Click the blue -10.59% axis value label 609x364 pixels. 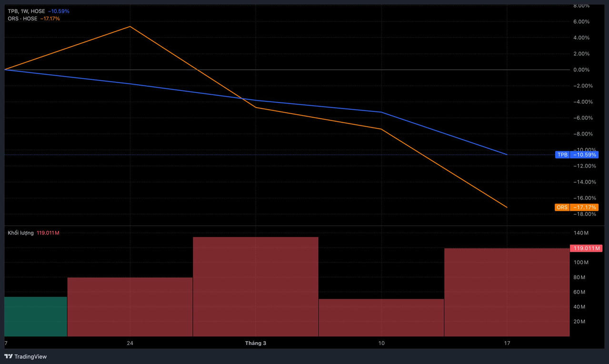pyautogui.click(x=584, y=155)
